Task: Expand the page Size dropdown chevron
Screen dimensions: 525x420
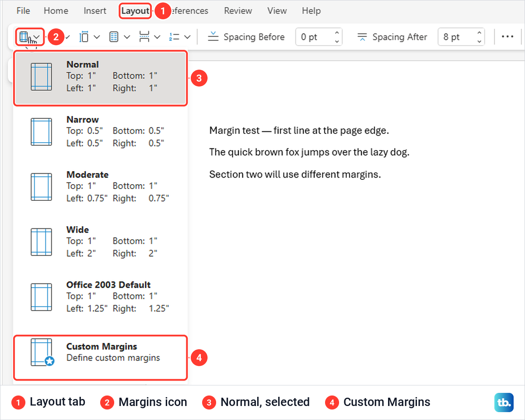Action: 97,37
